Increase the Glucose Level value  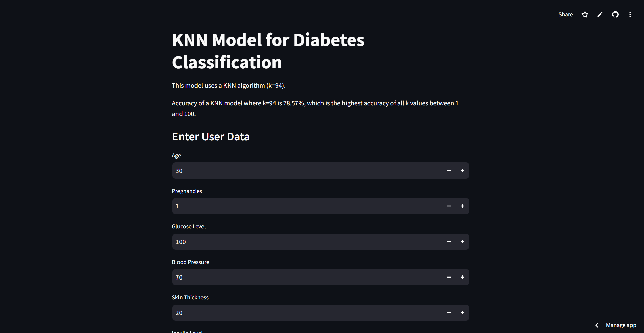(x=462, y=242)
